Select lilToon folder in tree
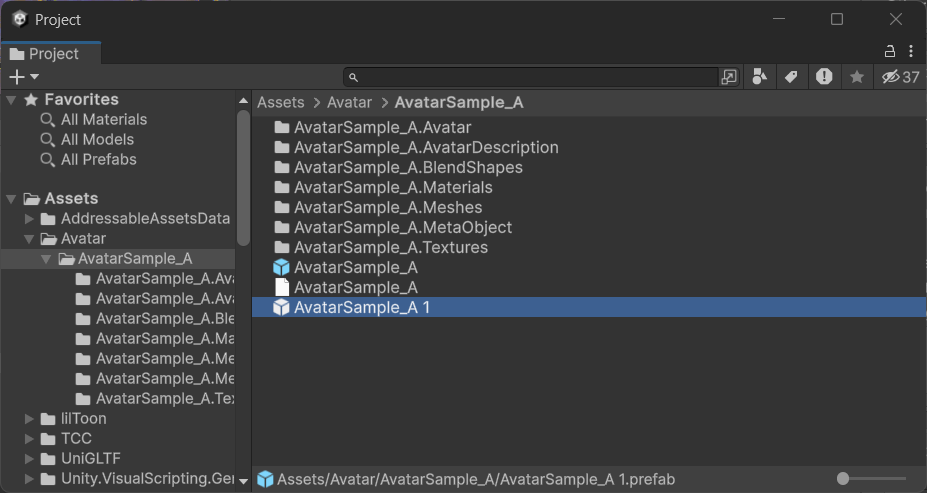The width and height of the screenshot is (927, 493). point(83,419)
